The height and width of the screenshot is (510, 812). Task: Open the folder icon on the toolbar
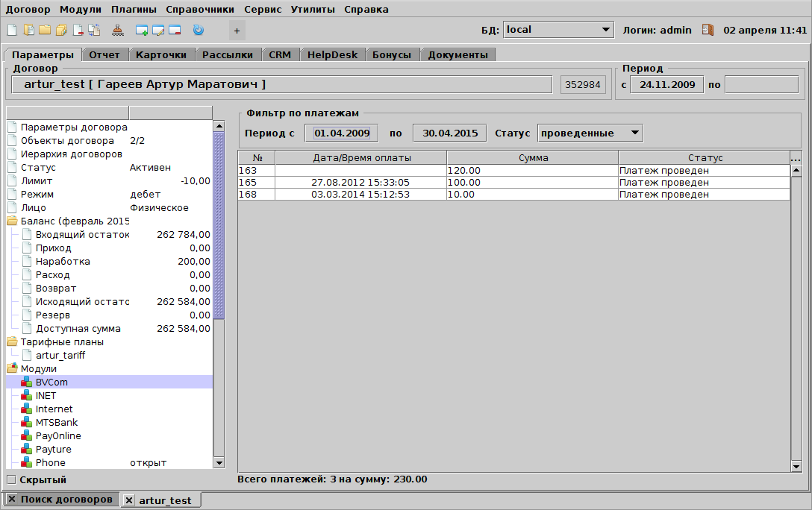tap(45, 30)
